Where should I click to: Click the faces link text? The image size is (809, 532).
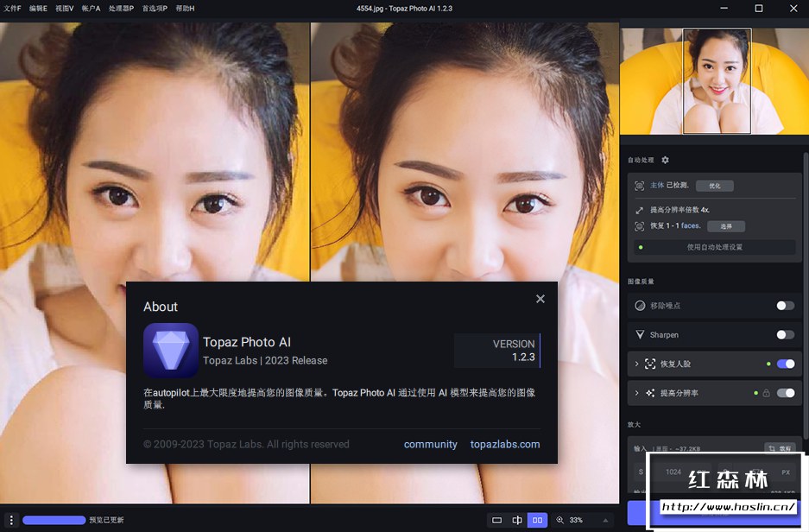click(691, 225)
